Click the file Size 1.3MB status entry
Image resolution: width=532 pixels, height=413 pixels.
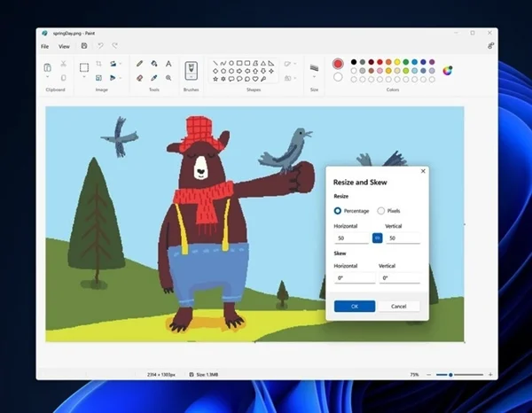[204, 375]
